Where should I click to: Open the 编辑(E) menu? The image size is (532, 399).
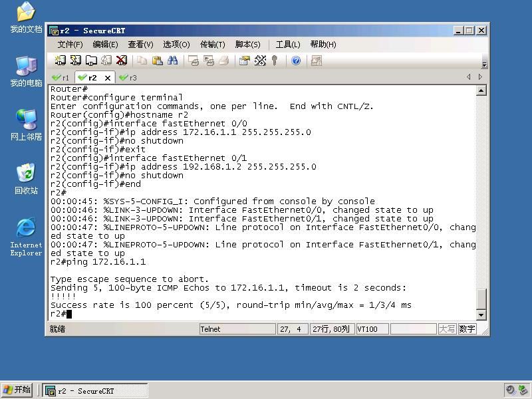point(105,45)
